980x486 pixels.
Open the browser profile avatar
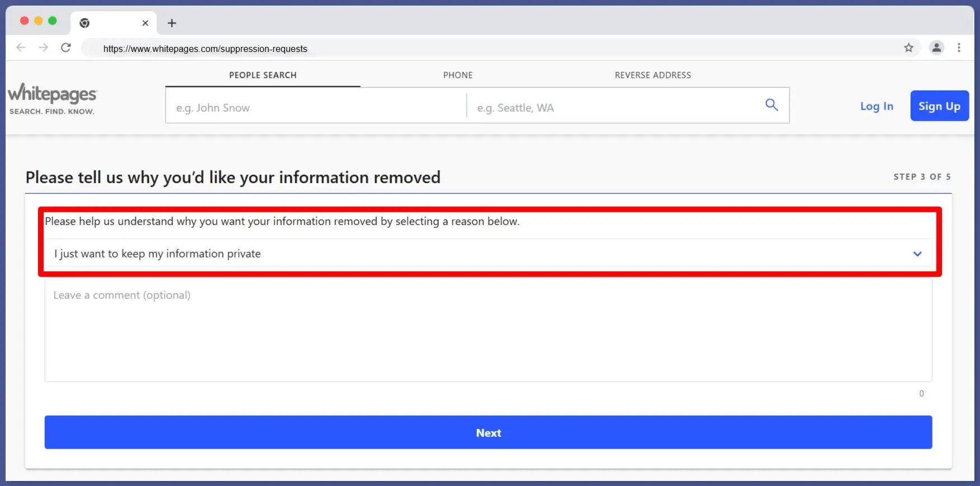[x=936, y=47]
